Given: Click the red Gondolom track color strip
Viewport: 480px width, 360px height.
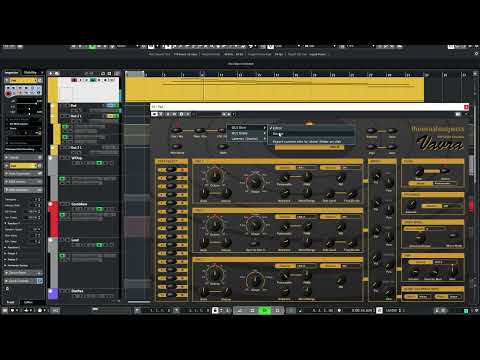Looking at the screenshot, I should pyautogui.click(x=53, y=219).
